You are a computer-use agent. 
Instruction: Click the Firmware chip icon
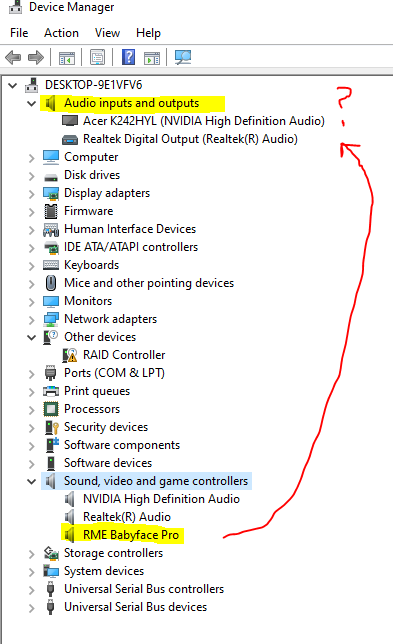51,211
